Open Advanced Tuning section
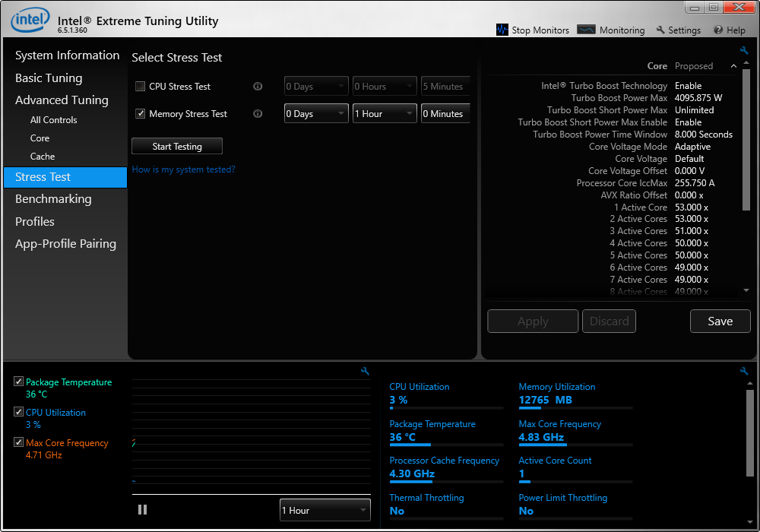The width and height of the screenshot is (760, 532). [62, 100]
